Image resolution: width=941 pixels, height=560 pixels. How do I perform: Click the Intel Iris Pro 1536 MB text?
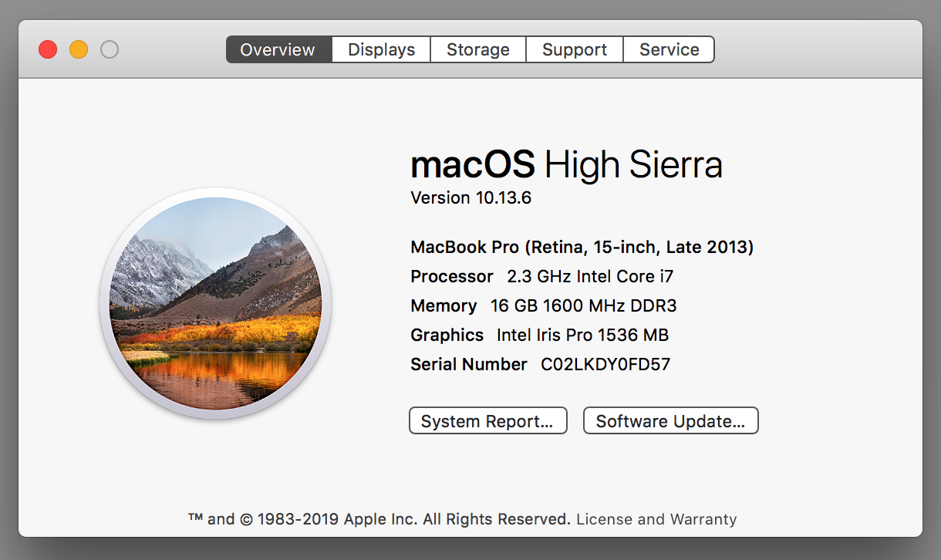pos(582,335)
